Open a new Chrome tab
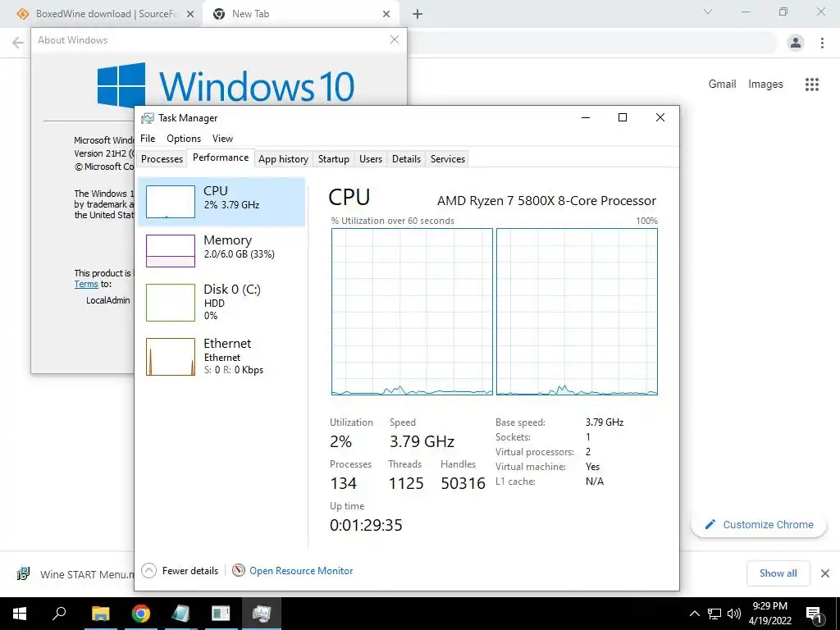 [x=418, y=14]
